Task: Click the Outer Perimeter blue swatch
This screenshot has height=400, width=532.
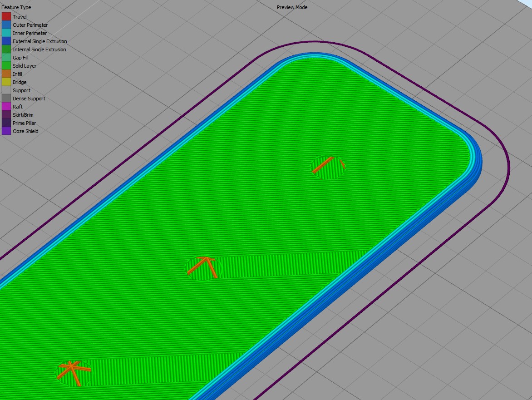Action: click(x=6, y=25)
